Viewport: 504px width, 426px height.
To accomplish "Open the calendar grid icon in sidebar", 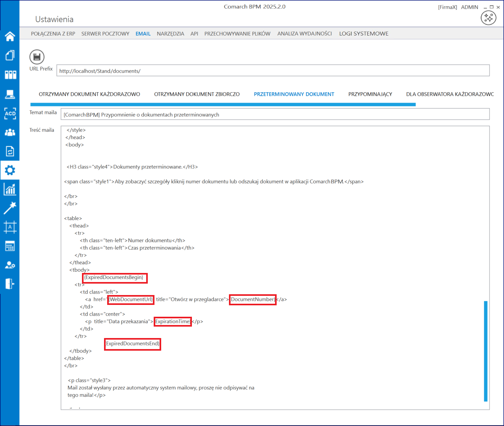I will point(10,246).
